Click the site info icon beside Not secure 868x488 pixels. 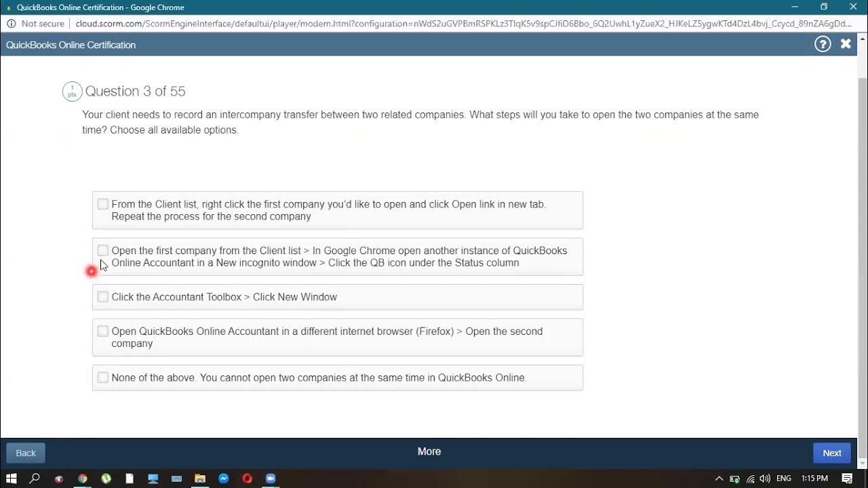click(x=11, y=24)
